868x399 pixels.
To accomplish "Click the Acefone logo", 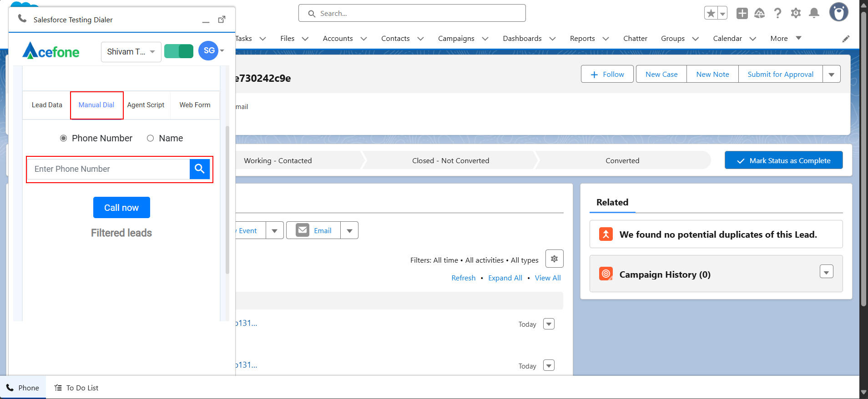I will coord(51,51).
